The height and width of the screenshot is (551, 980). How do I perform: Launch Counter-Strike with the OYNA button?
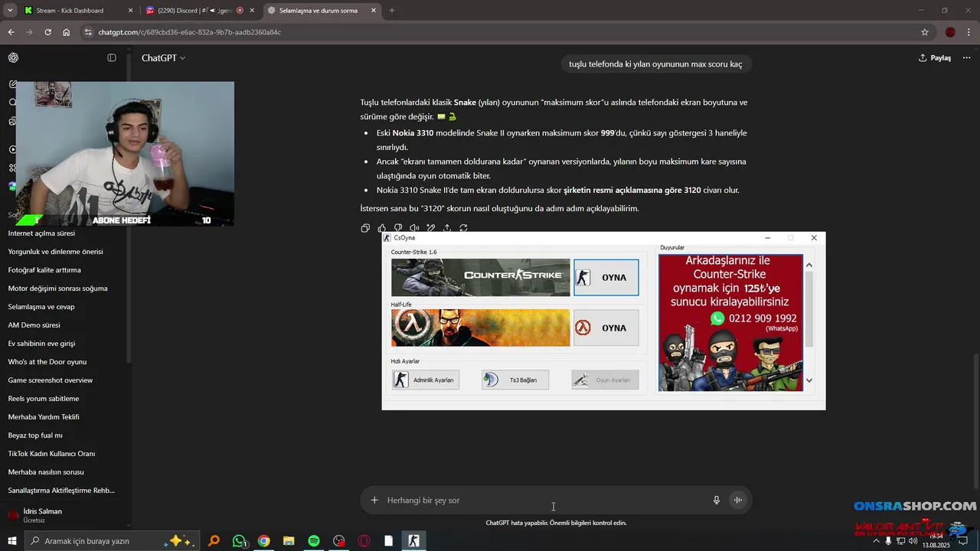tap(606, 277)
